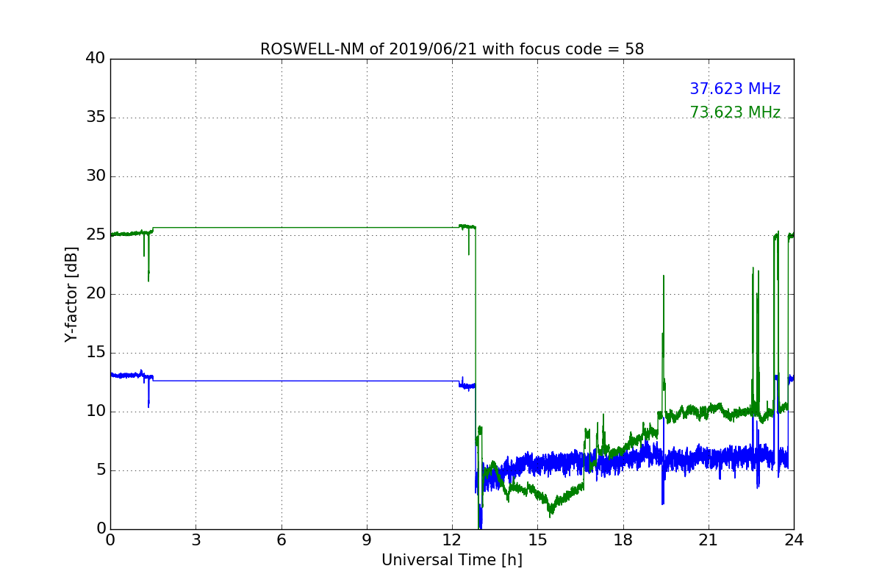
Task: Click x-axis tick label '21'
Action: coord(709,540)
